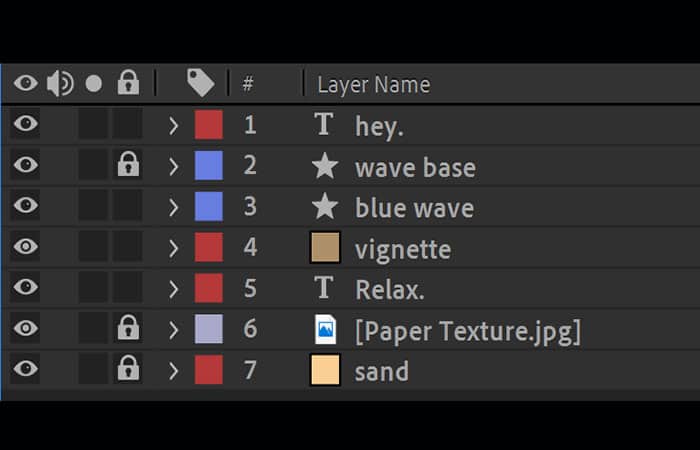Solo the wave base layer
Viewport: 700px width, 450px height.
point(93,164)
